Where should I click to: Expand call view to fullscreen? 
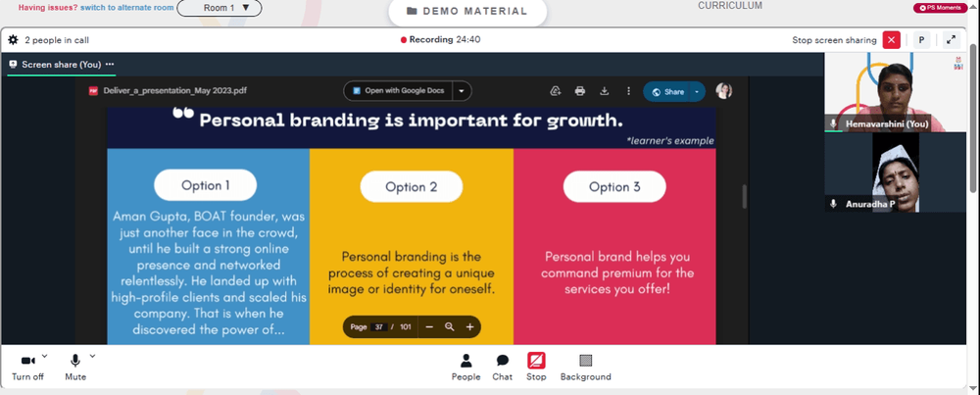click(x=951, y=40)
